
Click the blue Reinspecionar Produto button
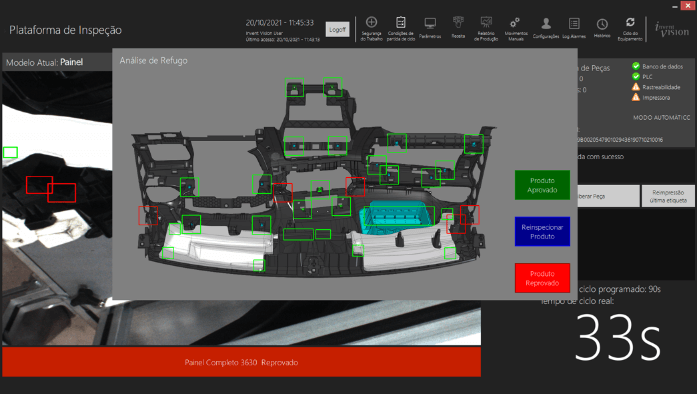[x=542, y=231]
